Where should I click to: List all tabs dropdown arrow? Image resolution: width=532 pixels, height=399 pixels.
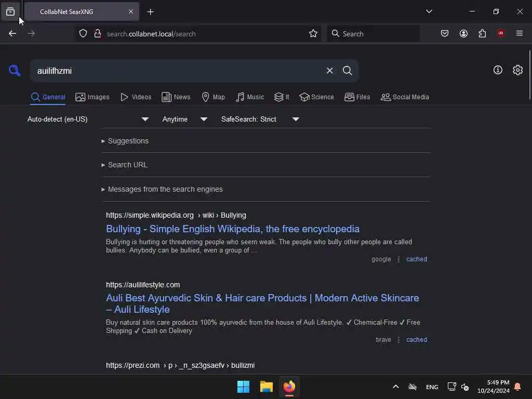tap(429, 11)
